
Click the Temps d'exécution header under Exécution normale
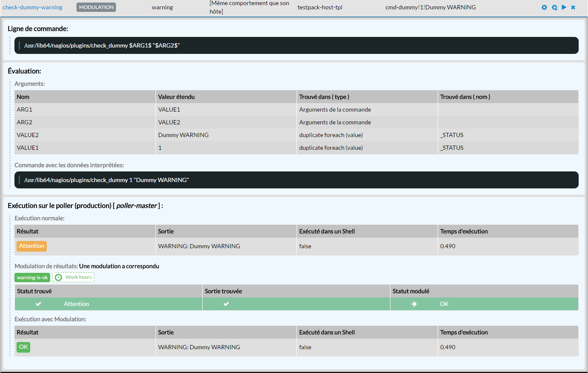click(x=464, y=231)
